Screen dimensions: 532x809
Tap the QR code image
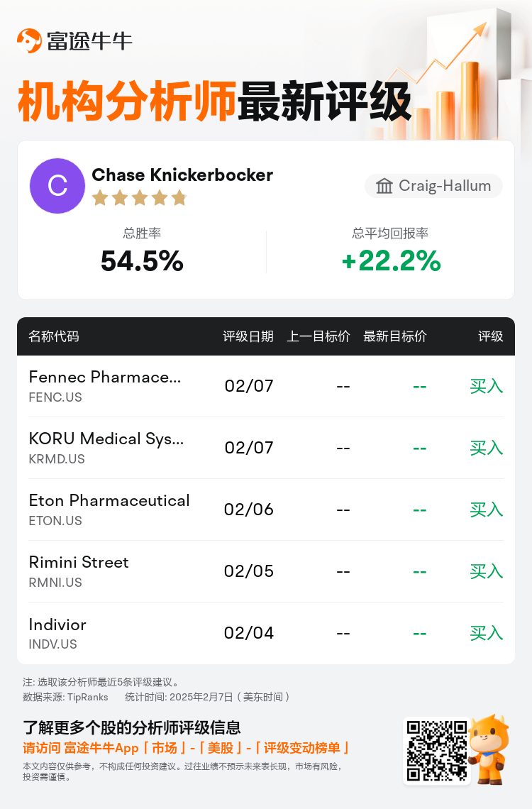click(x=437, y=751)
